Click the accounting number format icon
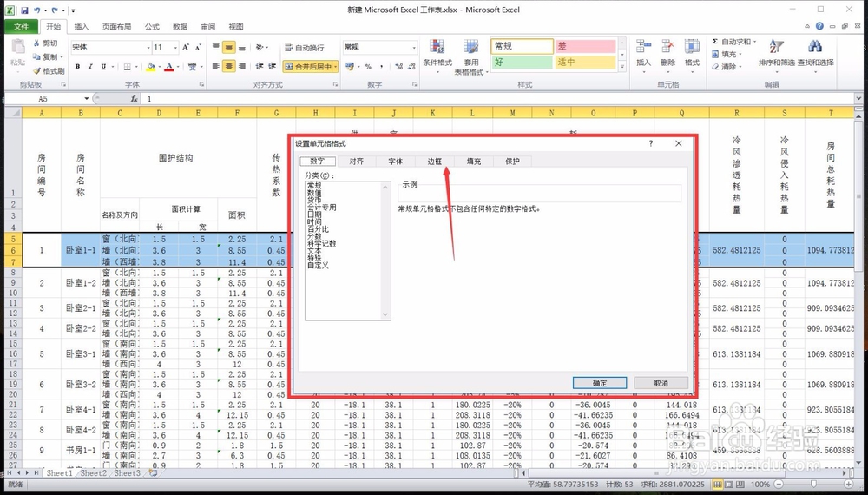Image resolution: width=868 pixels, height=495 pixels. 349,67
